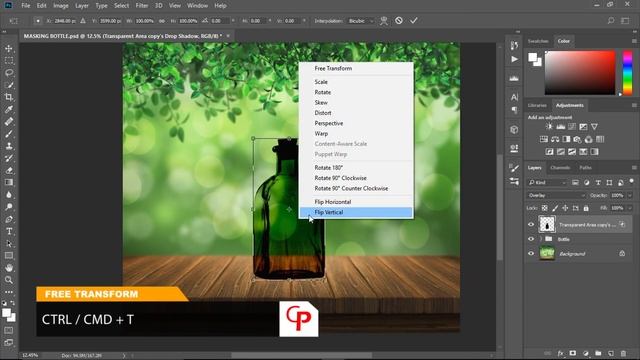Cancel the transform in options bar
The image size is (640, 360).
(x=399, y=20)
